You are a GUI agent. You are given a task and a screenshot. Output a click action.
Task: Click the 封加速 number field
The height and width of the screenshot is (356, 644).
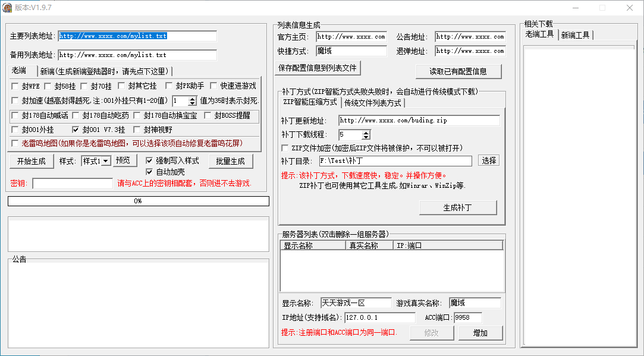pyautogui.click(x=180, y=101)
